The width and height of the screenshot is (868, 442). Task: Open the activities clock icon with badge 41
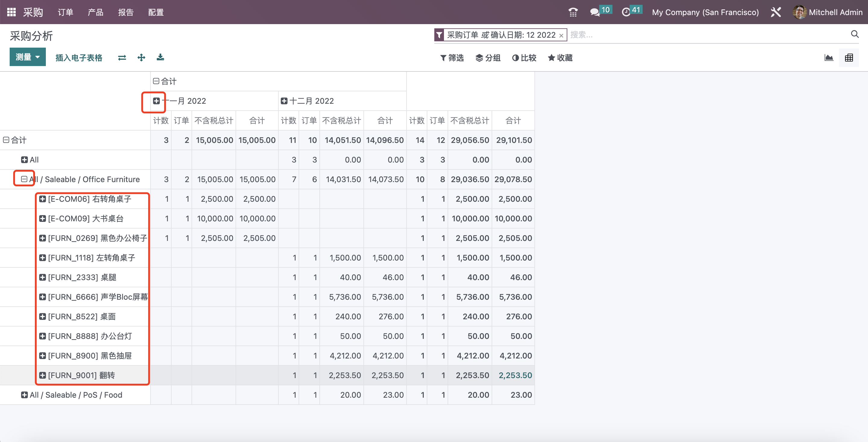[631, 11]
